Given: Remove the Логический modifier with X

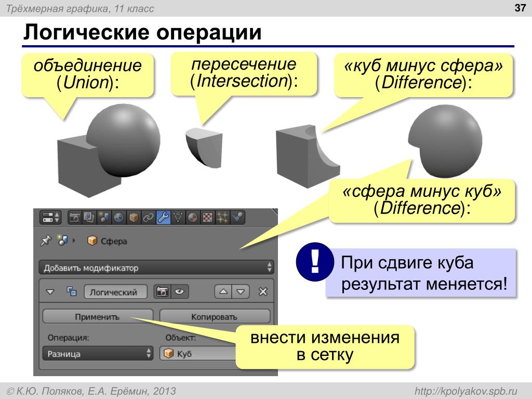Looking at the screenshot, I should 263,291.
